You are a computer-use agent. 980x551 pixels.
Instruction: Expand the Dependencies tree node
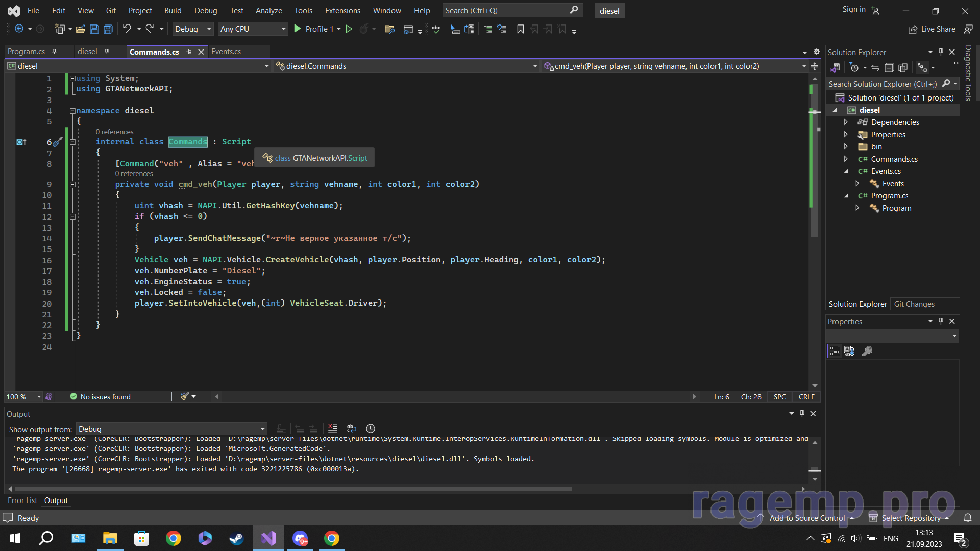(846, 122)
